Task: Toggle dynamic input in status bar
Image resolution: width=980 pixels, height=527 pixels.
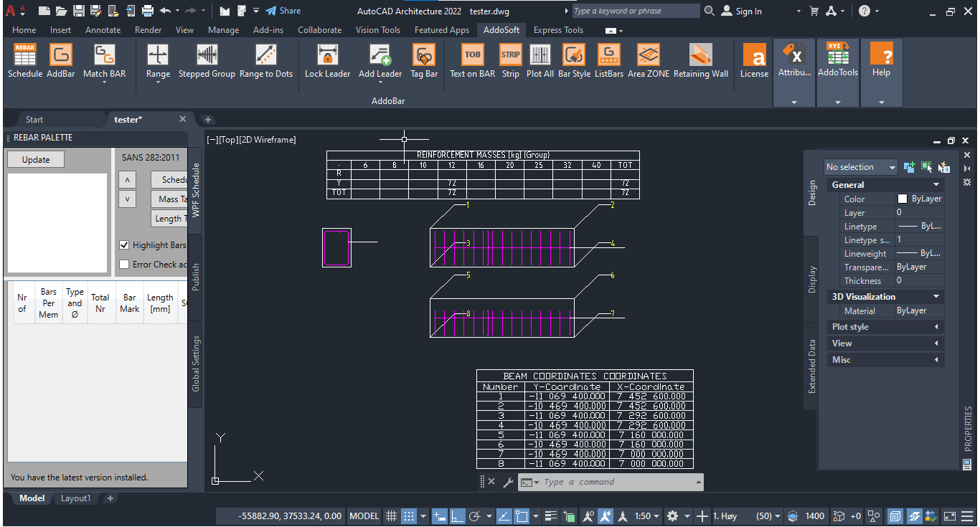Action: [x=440, y=516]
